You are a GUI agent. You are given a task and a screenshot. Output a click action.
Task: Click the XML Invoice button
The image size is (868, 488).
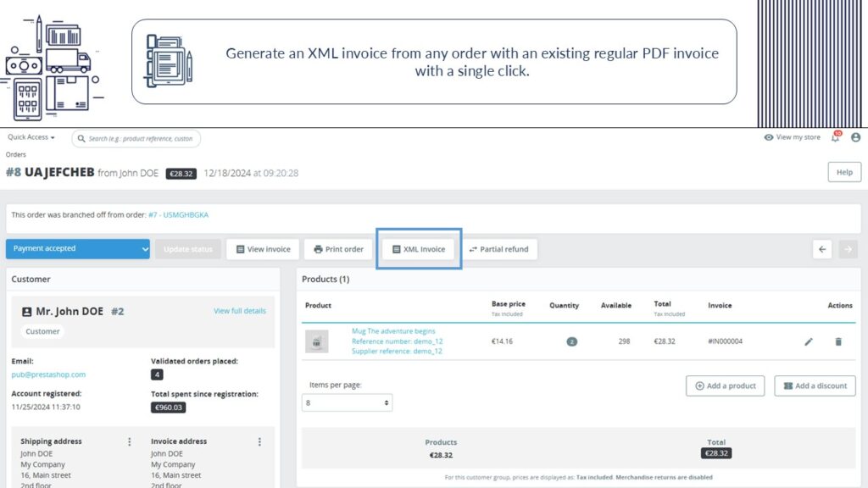[419, 249]
